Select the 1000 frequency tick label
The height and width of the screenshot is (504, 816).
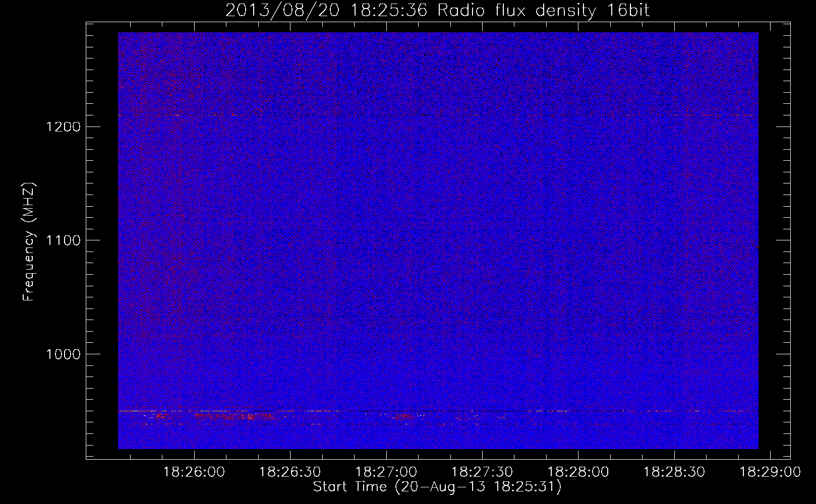tap(63, 354)
